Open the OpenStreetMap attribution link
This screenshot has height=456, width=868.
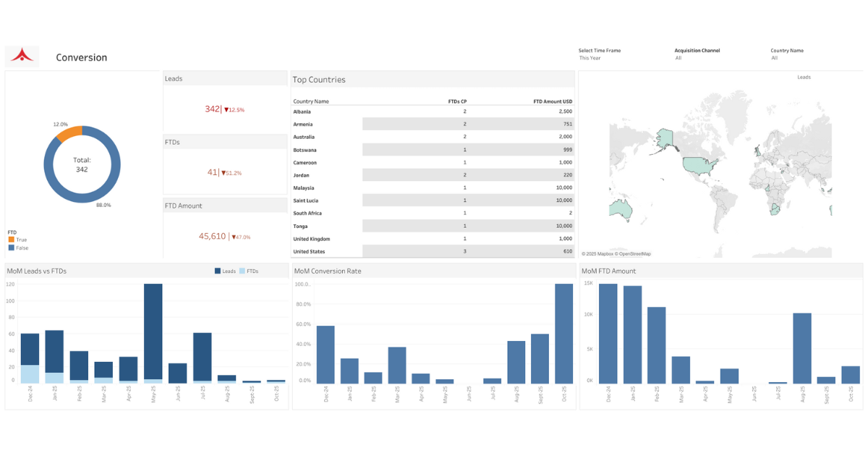pyautogui.click(x=634, y=253)
